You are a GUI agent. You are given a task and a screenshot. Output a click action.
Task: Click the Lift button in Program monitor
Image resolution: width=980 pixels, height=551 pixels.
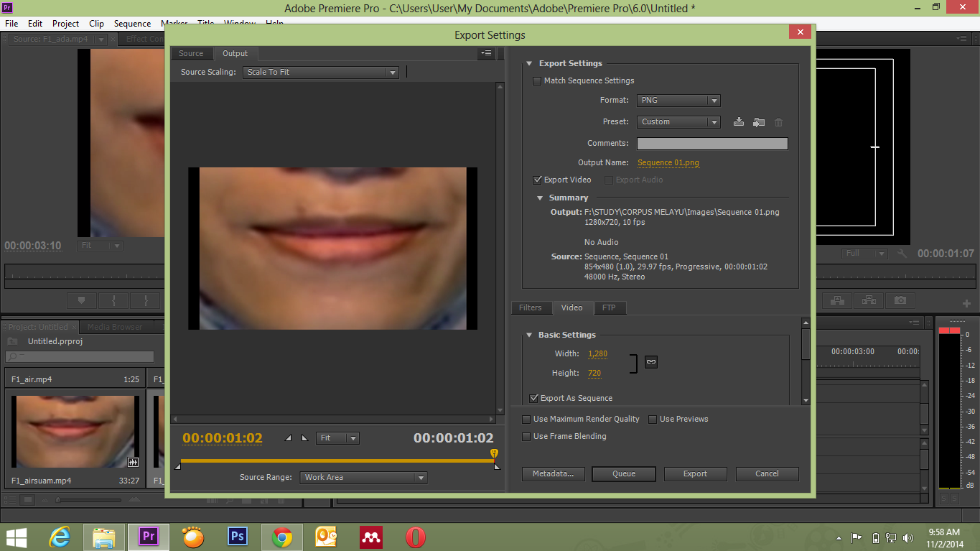click(837, 300)
